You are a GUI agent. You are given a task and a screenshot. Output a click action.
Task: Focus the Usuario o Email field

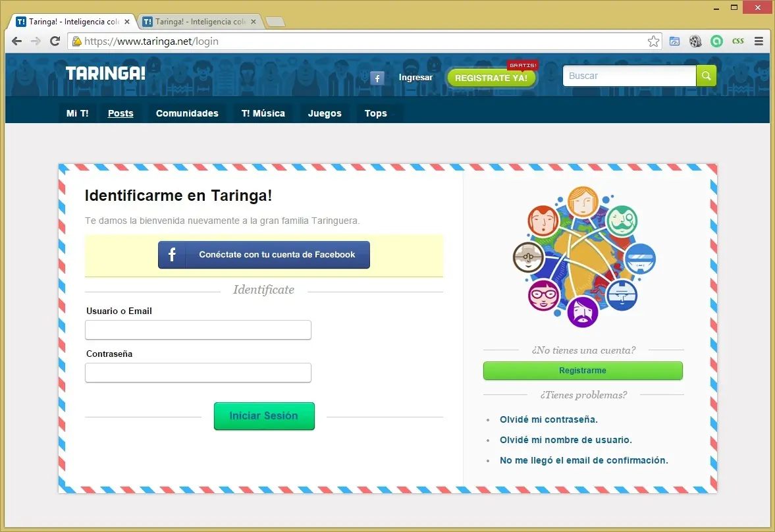pyautogui.click(x=198, y=330)
